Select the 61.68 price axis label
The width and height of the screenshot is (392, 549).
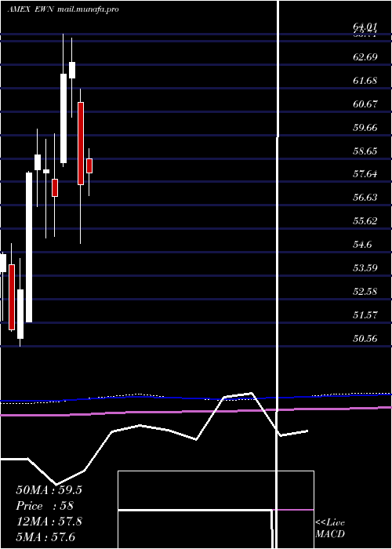coord(365,81)
